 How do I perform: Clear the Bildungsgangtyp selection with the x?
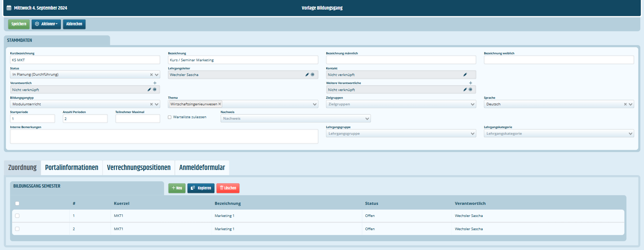151,104
